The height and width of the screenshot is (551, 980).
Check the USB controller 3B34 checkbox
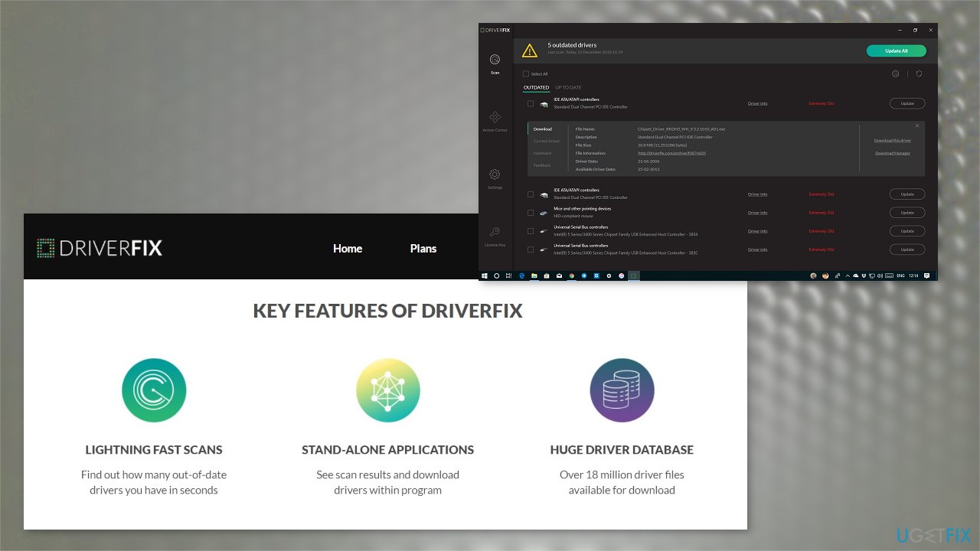pos(531,231)
